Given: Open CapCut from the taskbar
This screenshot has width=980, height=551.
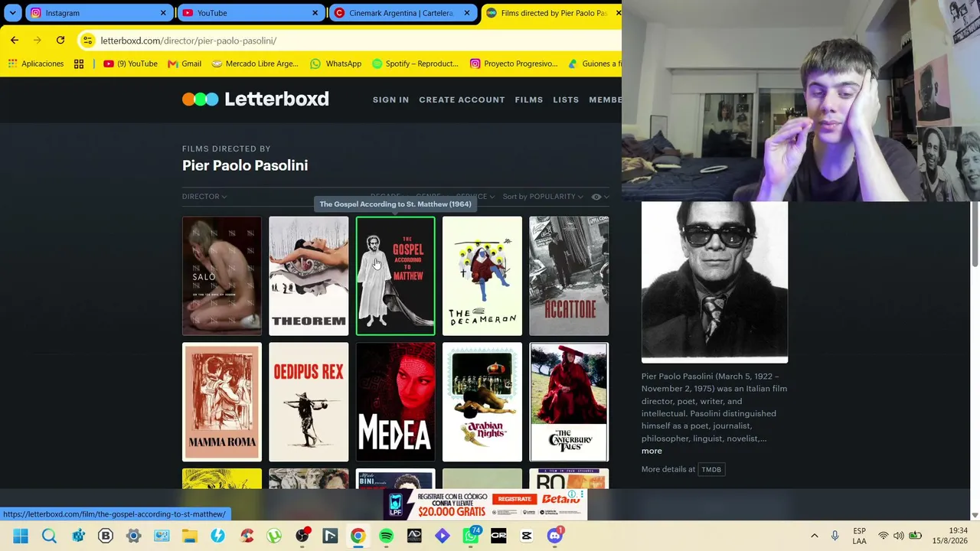Looking at the screenshot, I should (x=527, y=536).
